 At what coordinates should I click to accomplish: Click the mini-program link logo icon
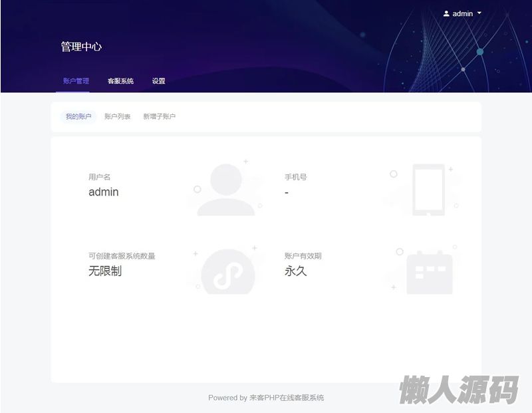tap(227, 271)
